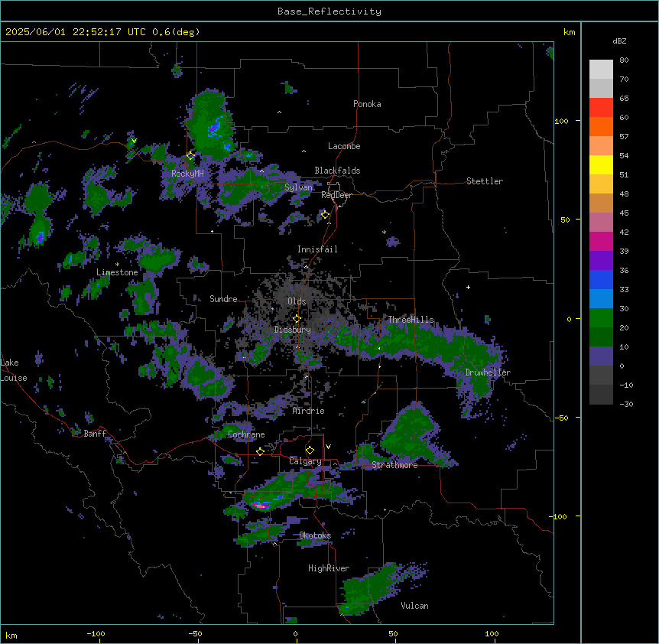Pick the yellow 51-54 dBZ legend swatch
The height and width of the screenshot is (644, 659).
pyautogui.click(x=601, y=164)
